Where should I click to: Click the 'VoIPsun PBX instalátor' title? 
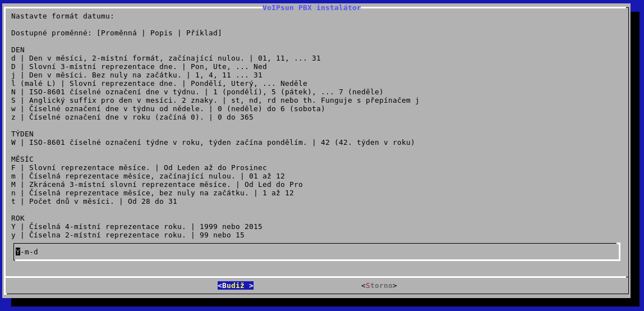coord(312,7)
